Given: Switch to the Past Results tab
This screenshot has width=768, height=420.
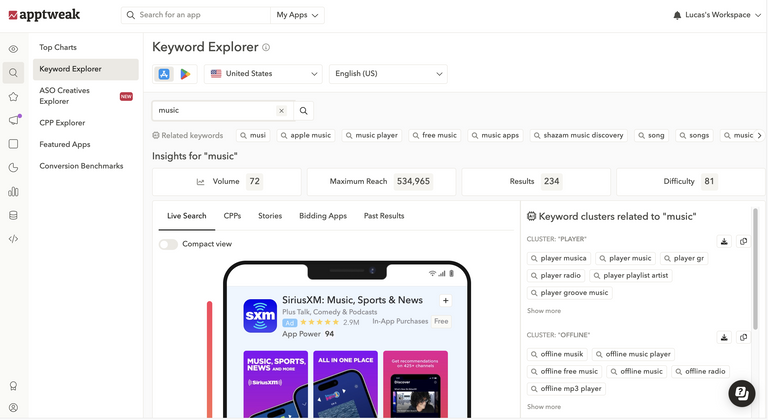Looking at the screenshot, I should (x=384, y=216).
